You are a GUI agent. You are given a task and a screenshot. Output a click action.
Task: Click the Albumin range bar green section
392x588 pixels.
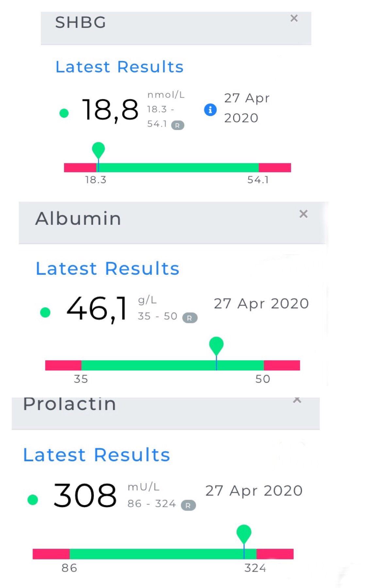tap(172, 365)
